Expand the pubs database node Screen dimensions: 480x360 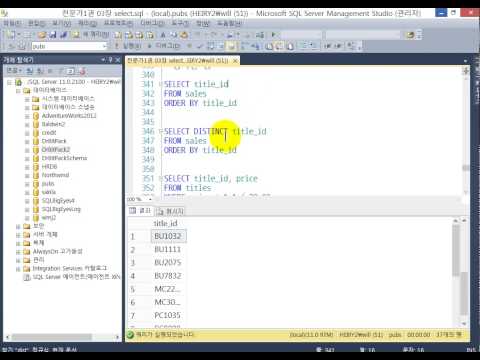tap(27, 184)
